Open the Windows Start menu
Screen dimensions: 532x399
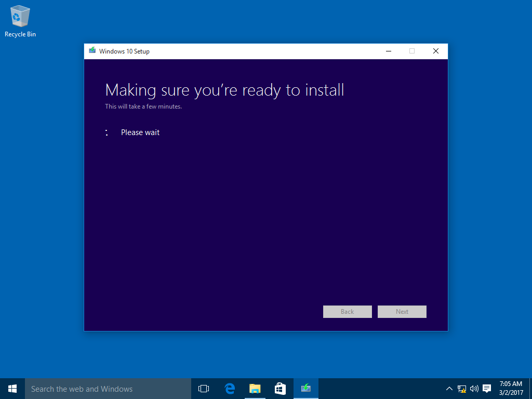(x=12, y=389)
